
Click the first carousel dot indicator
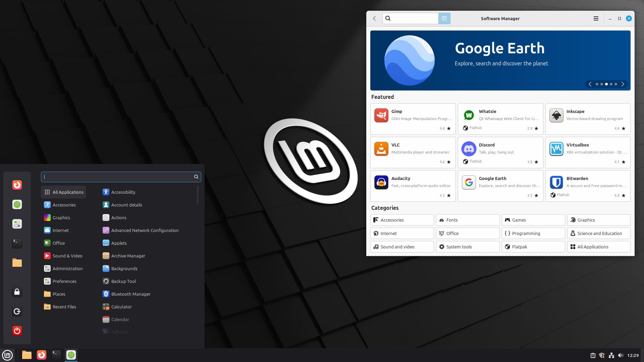coord(597,84)
